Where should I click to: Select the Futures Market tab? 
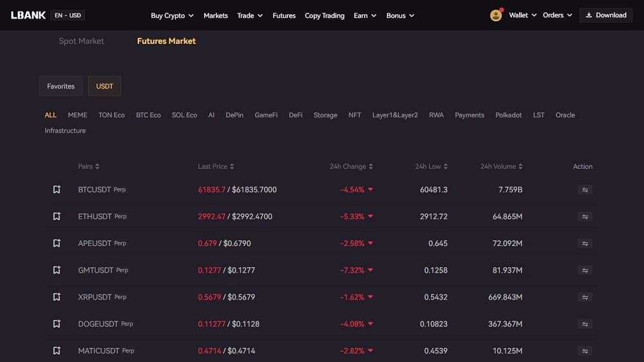point(166,41)
